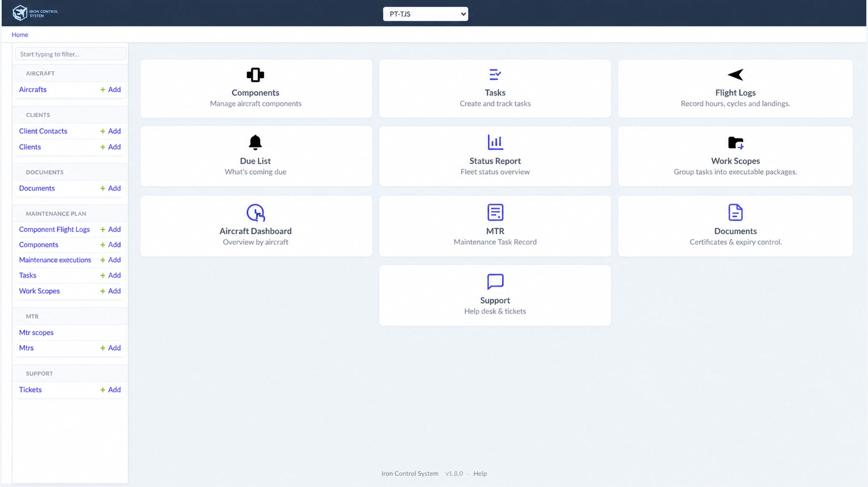Screen dimensions: 868x487
Task: Click the Work Scopes folder icon
Action: coord(735,143)
